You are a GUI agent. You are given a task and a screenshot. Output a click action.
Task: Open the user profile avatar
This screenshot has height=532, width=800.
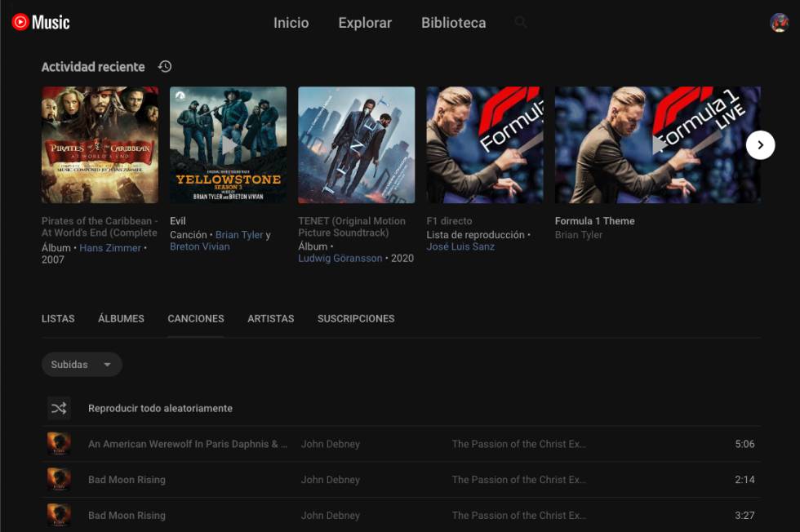779,23
